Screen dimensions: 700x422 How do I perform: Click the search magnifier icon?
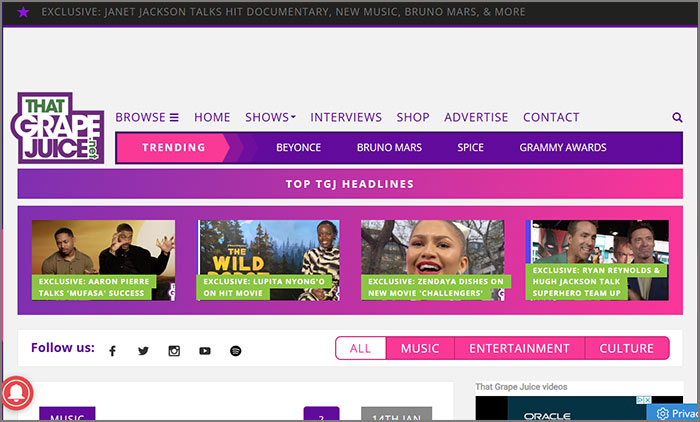point(677,117)
